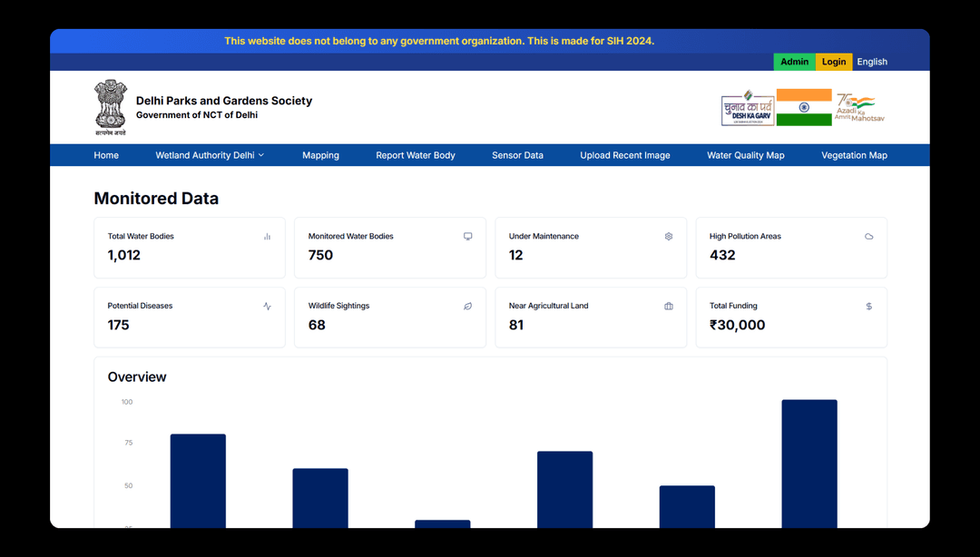Expand the Wetland Authority Delhi dropdown

point(210,155)
